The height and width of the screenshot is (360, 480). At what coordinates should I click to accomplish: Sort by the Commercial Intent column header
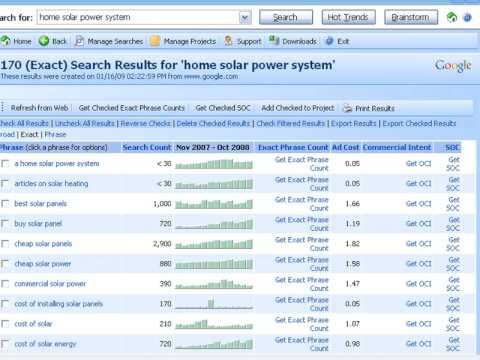coord(397,147)
